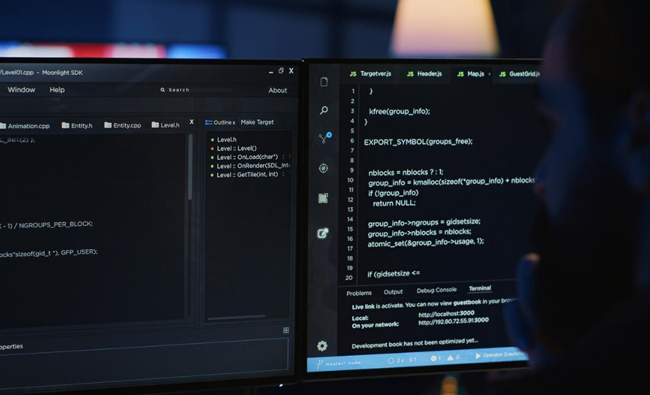Screen dimensions: 650x395
Task: Switch to the Header.js editor tab
Action: click(x=424, y=74)
